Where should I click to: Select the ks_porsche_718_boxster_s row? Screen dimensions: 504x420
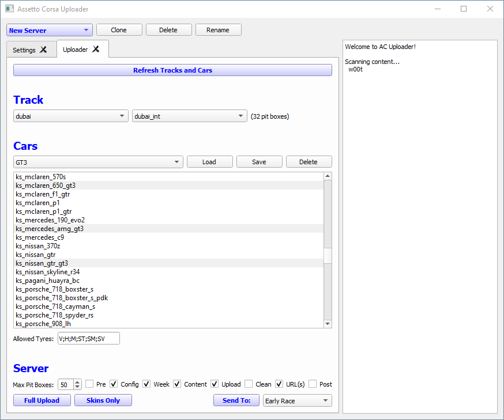[169, 289]
